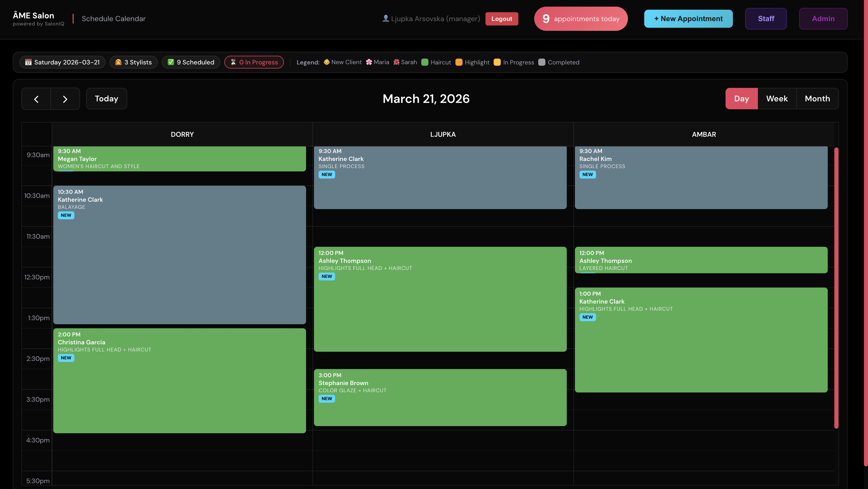
Task: Open Katherine Clark's 9:30 AM Single Process appointment
Action: (x=440, y=178)
